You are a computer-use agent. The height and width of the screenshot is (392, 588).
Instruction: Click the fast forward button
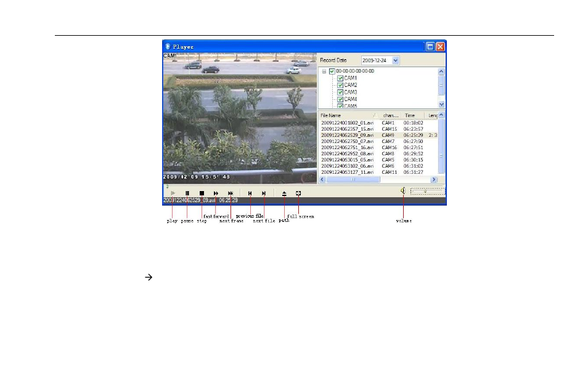216,193
